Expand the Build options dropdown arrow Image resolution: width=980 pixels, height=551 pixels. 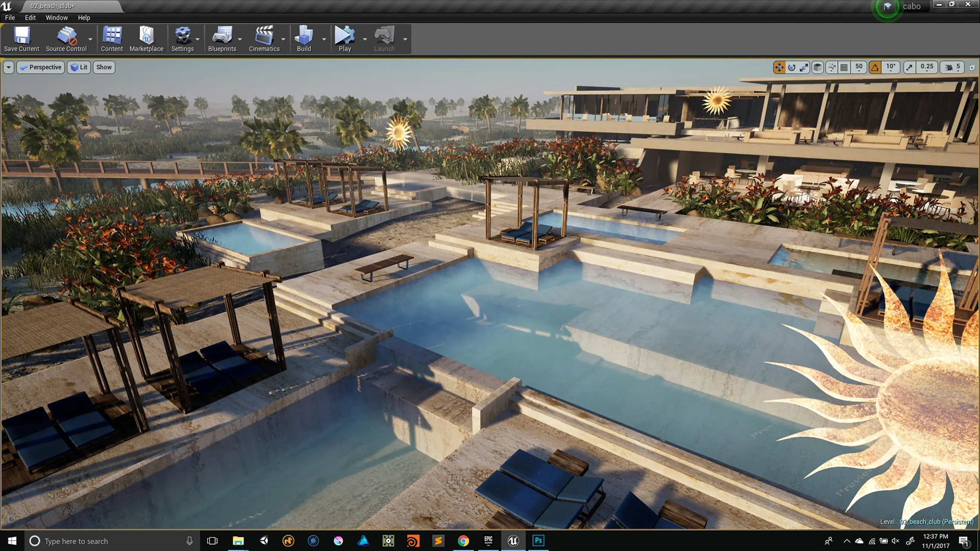[x=324, y=39]
